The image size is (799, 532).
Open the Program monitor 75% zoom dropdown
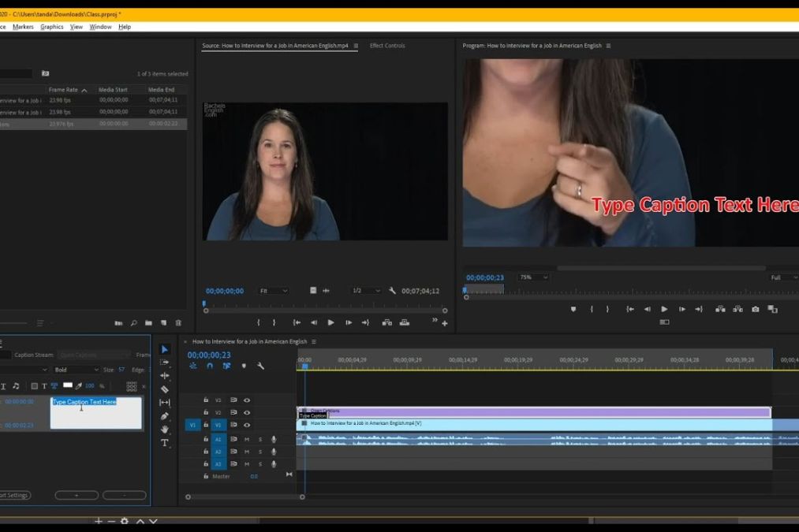(x=534, y=277)
